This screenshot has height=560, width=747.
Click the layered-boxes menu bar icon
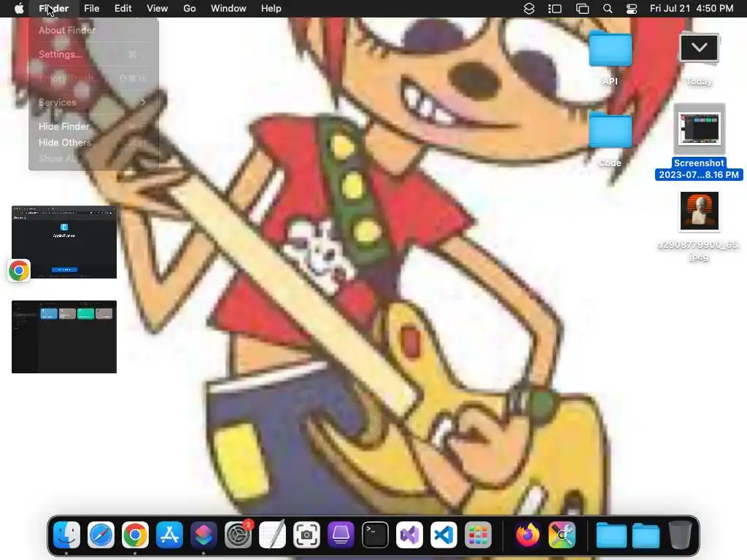[x=529, y=9]
